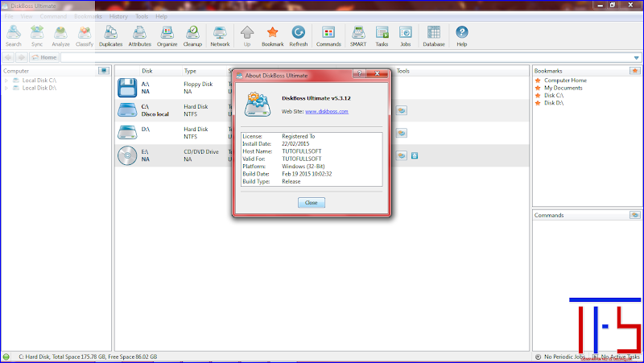Click the Computer panel monitor icon
Viewport: 644px width, 363px height.
coord(104,71)
